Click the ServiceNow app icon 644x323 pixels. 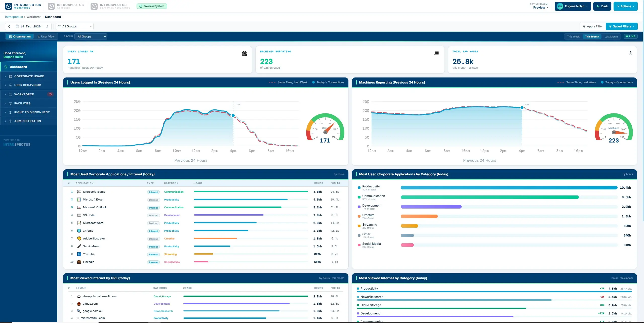79,246
